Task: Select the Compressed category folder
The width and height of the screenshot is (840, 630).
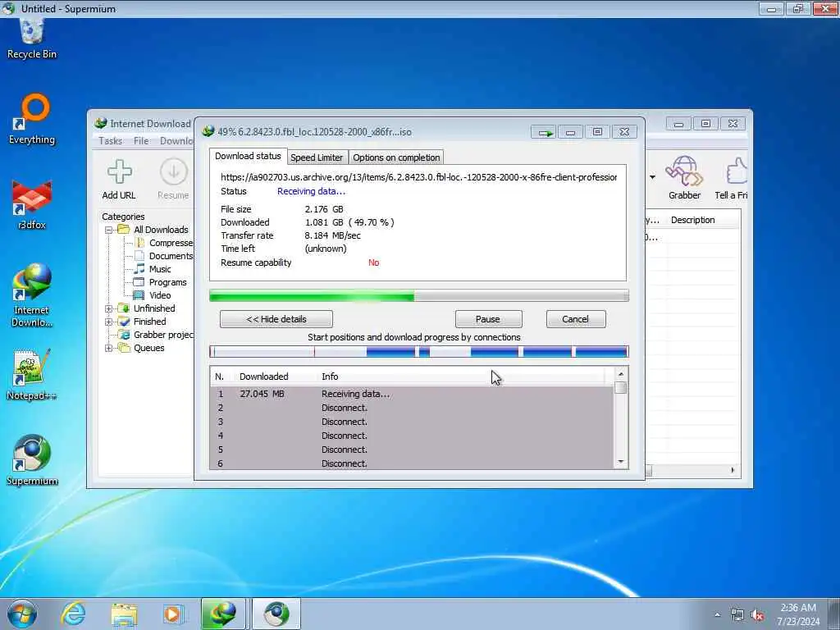Action: pos(163,243)
